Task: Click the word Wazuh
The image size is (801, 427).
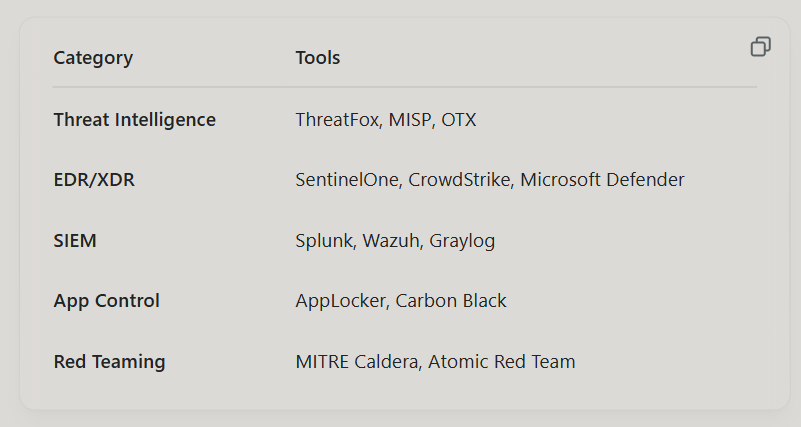Action: [x=391, y=241]
